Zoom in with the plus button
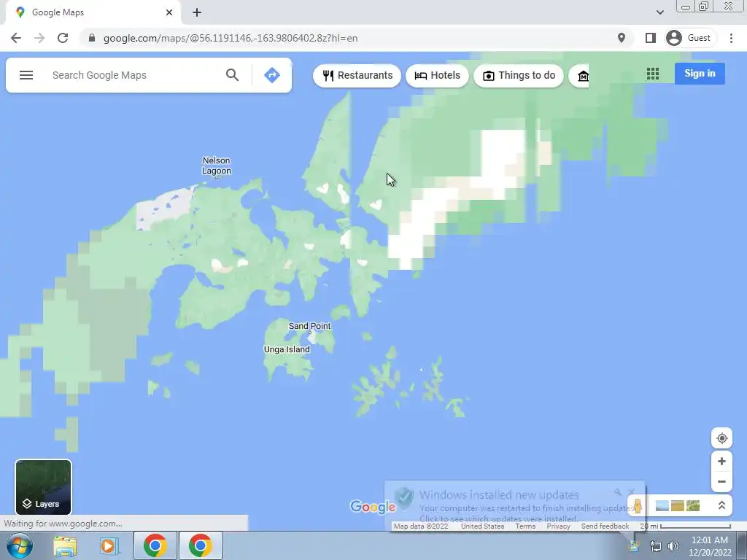 point(721,461)
